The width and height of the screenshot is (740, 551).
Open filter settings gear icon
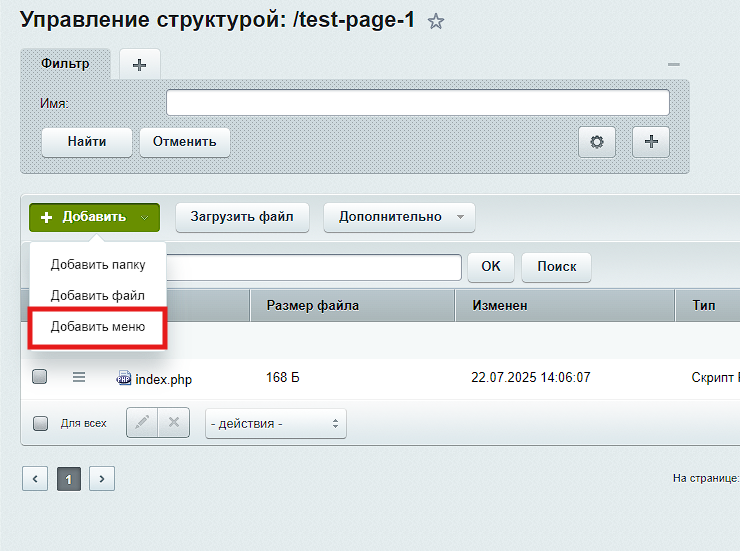tap(597, 142)
